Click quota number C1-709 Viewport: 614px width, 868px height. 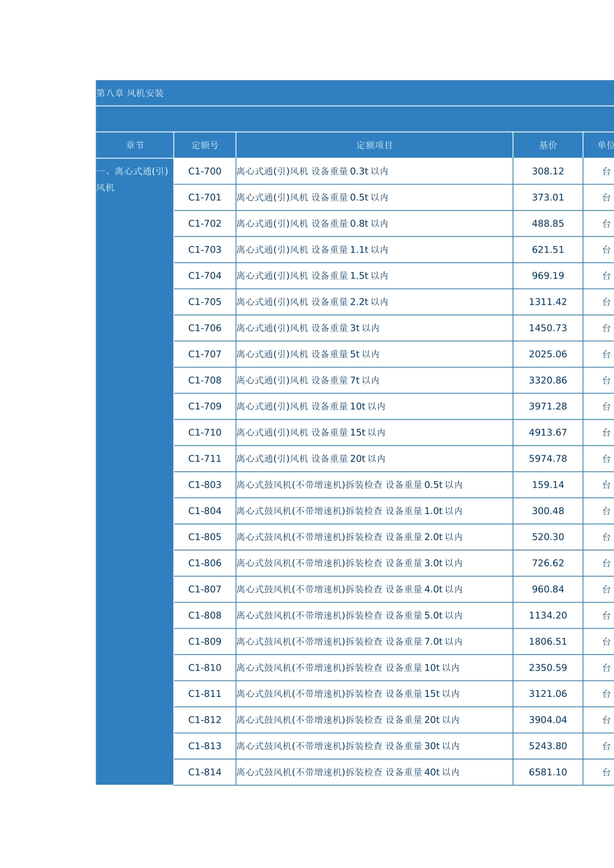coord(205,406)
